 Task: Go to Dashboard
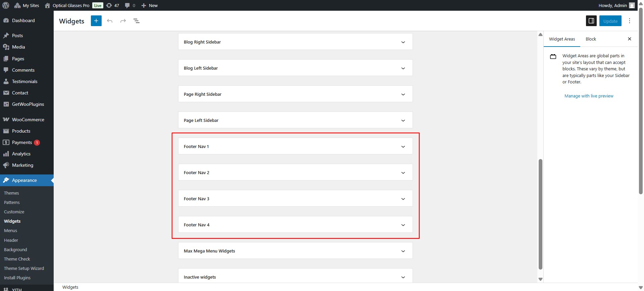tap(23, 20)
